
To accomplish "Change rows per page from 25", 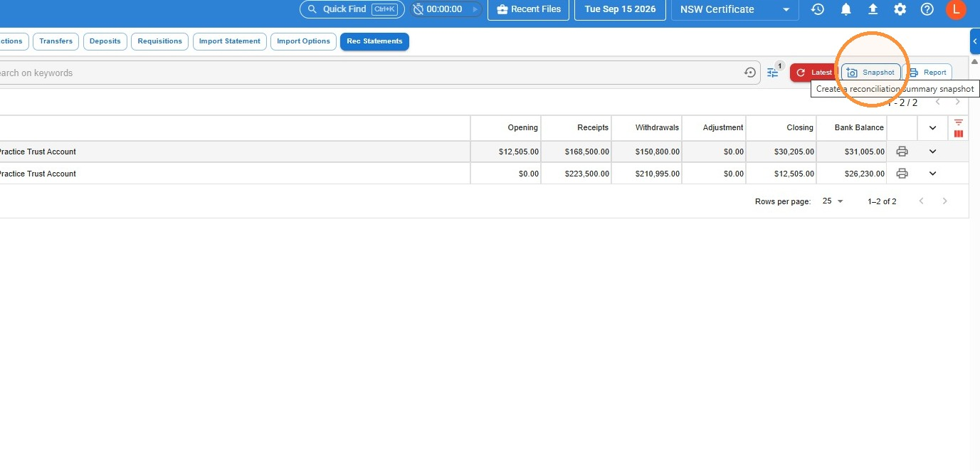I will pos(833,201).
